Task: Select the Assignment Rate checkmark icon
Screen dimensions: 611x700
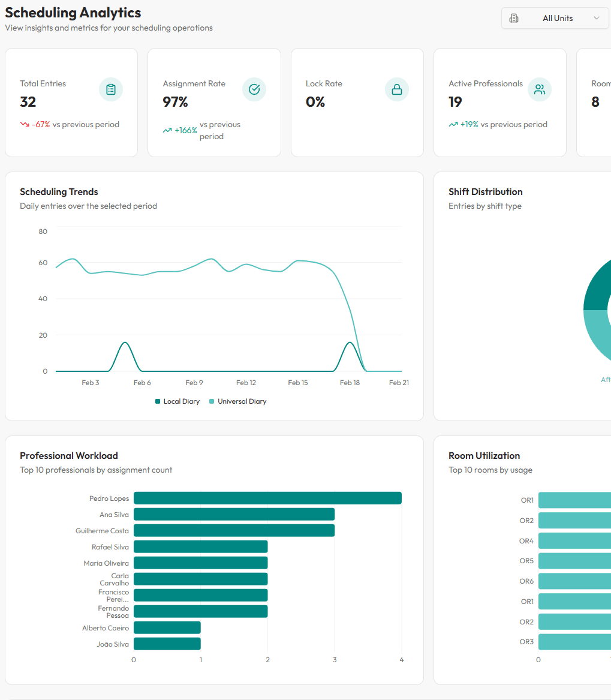Action: coord(254,89)
